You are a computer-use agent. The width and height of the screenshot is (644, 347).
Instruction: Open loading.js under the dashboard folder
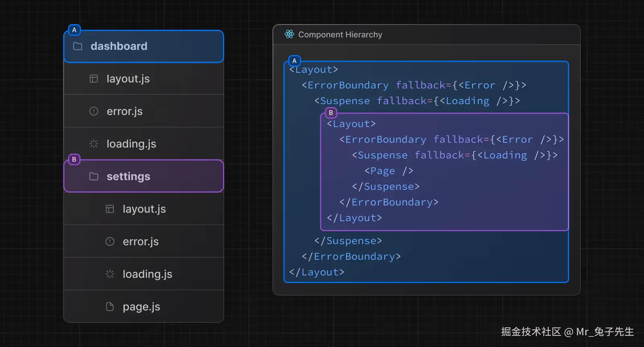pyautogui.click(x=131, y=144)
